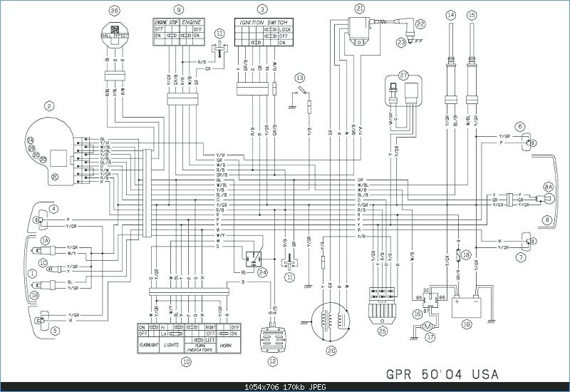Viewport: 570px width, 392px height.
Task: Click callout number 12
Action: click(x=273, y=361)
